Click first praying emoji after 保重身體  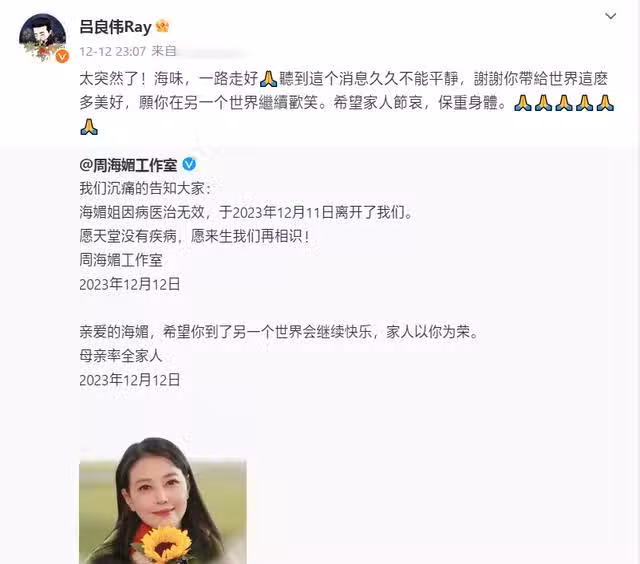pyautogui.click(x=522, y=103)
